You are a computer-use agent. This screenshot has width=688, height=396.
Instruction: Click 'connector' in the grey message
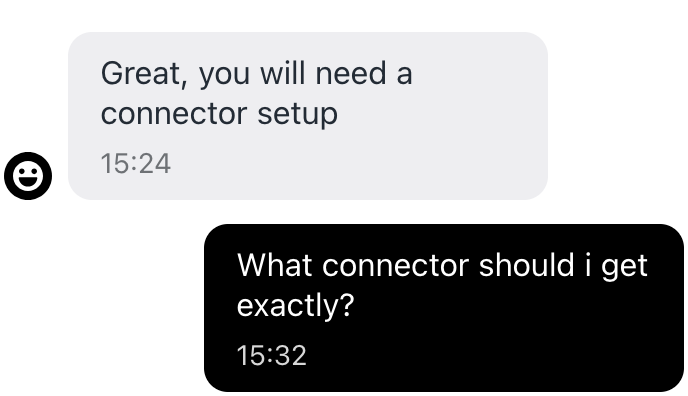174,114
